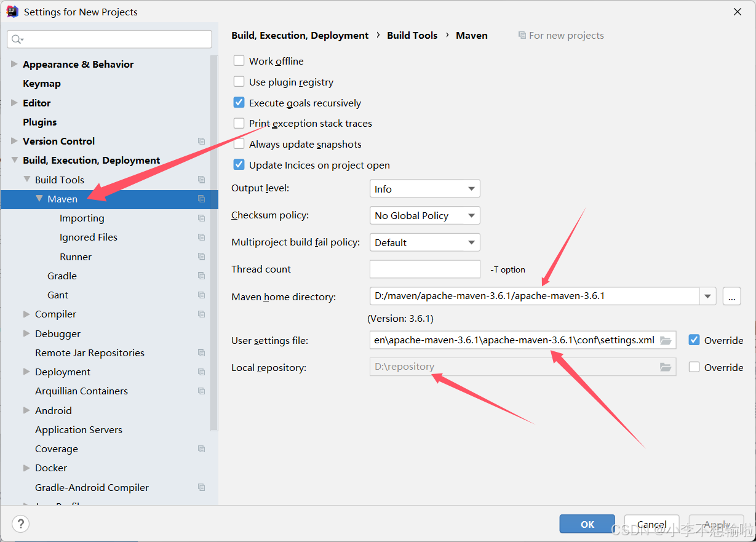Enable Print exception stack traces
Screen dimensions: 756x542
[239, 123]
